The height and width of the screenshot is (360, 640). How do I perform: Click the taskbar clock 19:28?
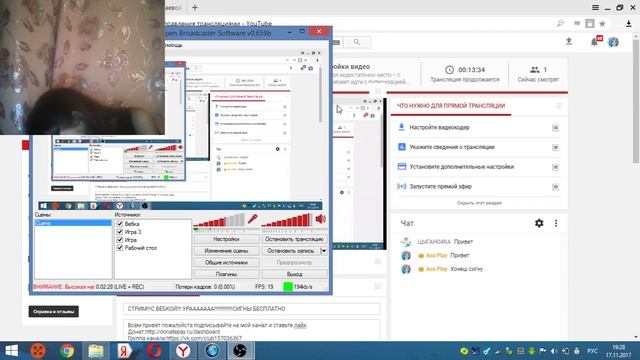[618, 347]
